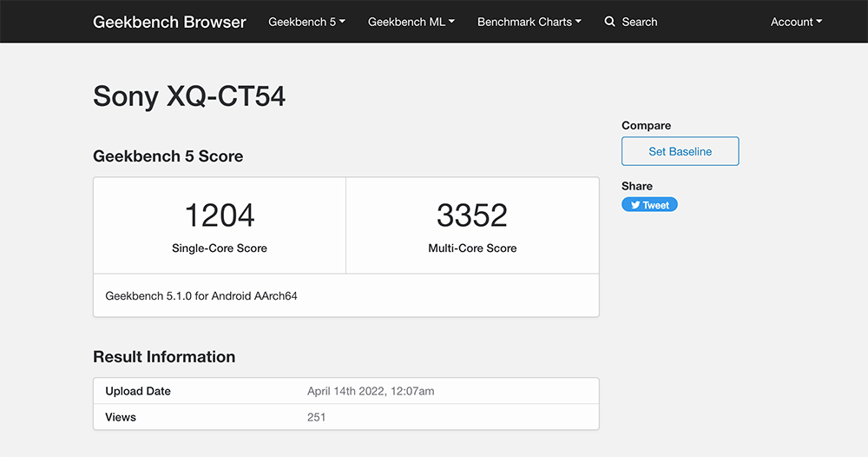Click the 1204 single-core score value
The image size is (868, 457).
click(x=220, y=215)
